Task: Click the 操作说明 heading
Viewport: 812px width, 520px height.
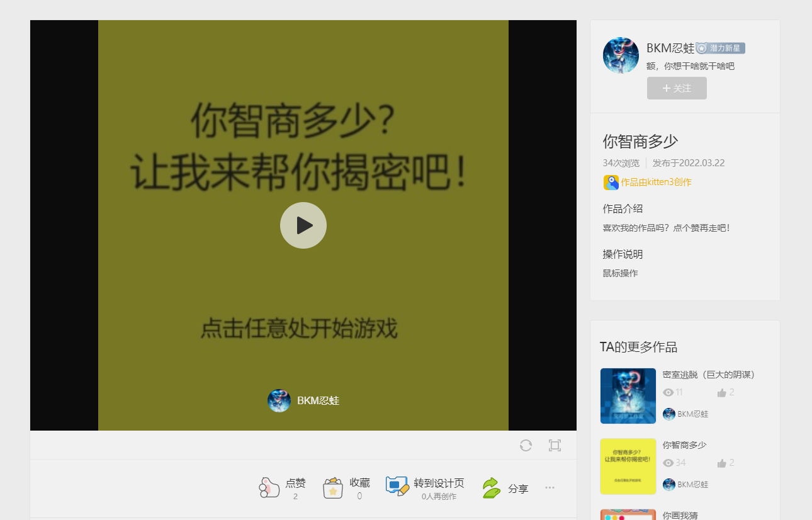Action: (x=623, y=254)
